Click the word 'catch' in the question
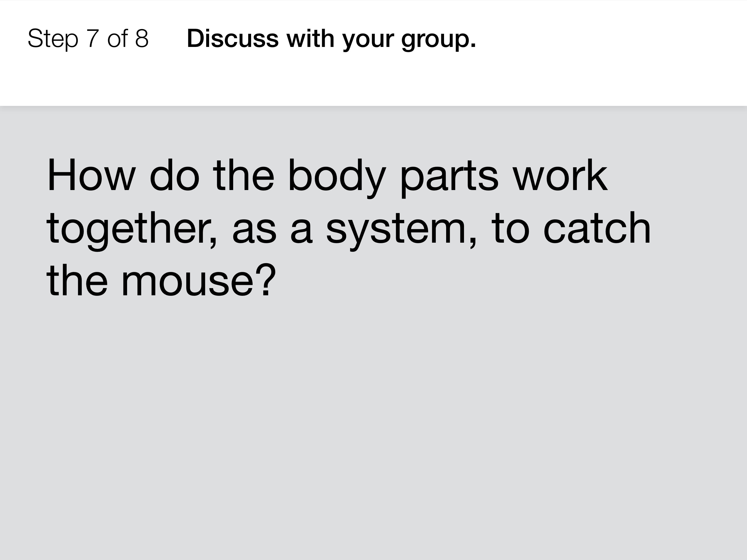 tap(597, 228)
